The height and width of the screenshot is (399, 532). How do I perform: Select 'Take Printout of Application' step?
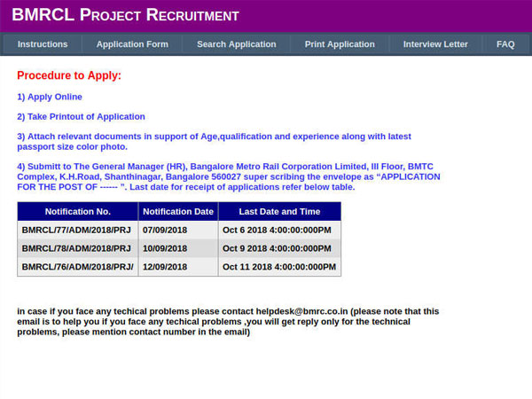[x=81, y=117]
